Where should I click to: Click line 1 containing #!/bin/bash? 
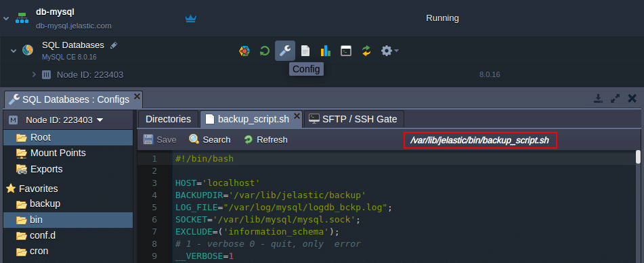[x=204, y=158]
